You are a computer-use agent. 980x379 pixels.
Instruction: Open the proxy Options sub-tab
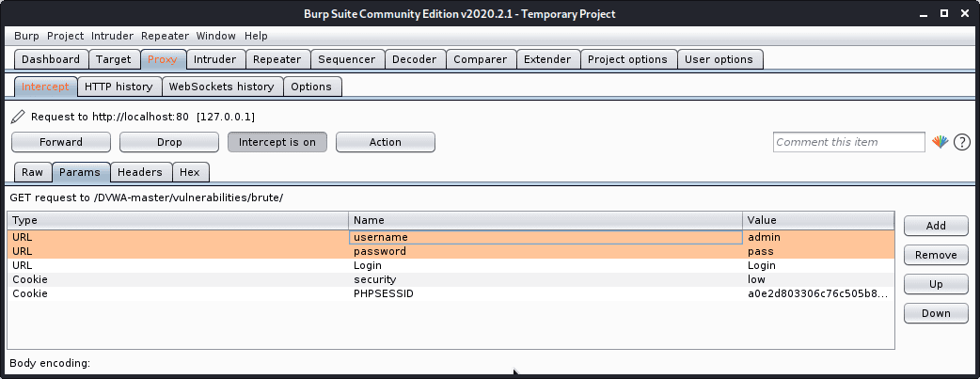pos(311,87)
